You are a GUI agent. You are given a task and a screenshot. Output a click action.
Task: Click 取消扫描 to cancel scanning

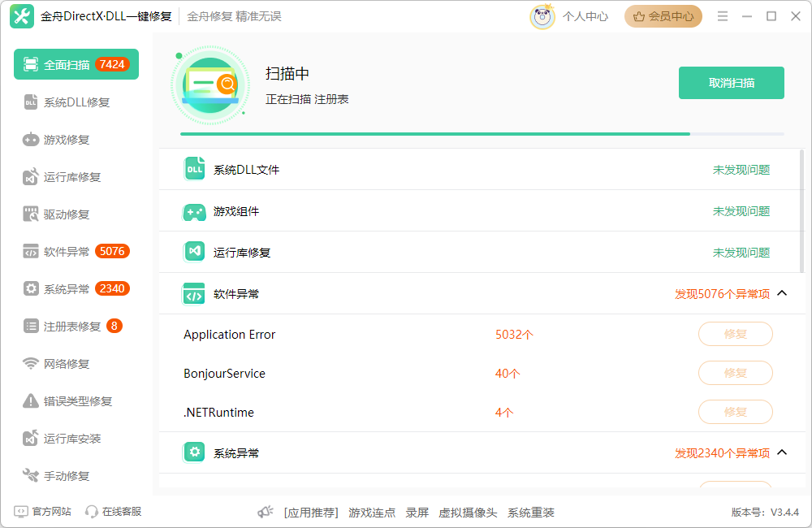(x=731, y=82)
